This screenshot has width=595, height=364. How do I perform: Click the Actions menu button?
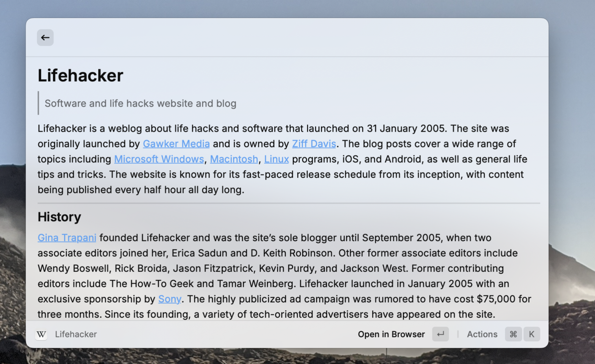[x=482, y=335]
